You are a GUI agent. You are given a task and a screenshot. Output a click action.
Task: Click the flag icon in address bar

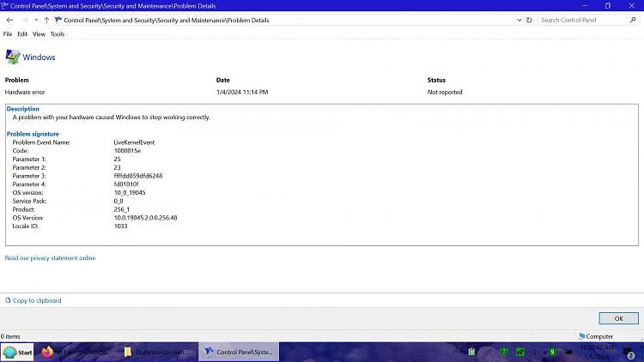(58, 20)
